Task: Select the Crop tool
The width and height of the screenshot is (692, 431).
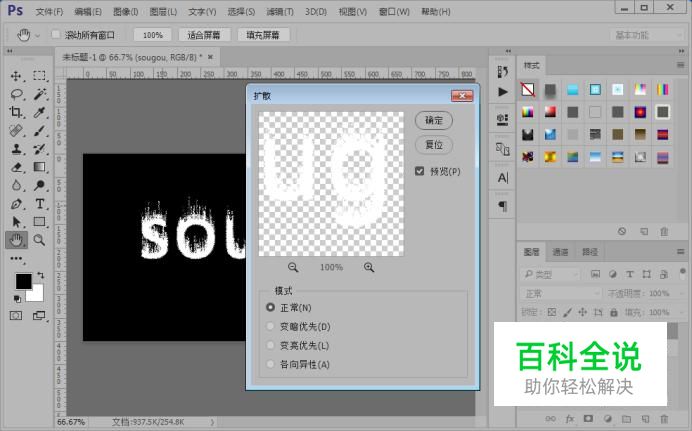Action: (x=16, y=112)
